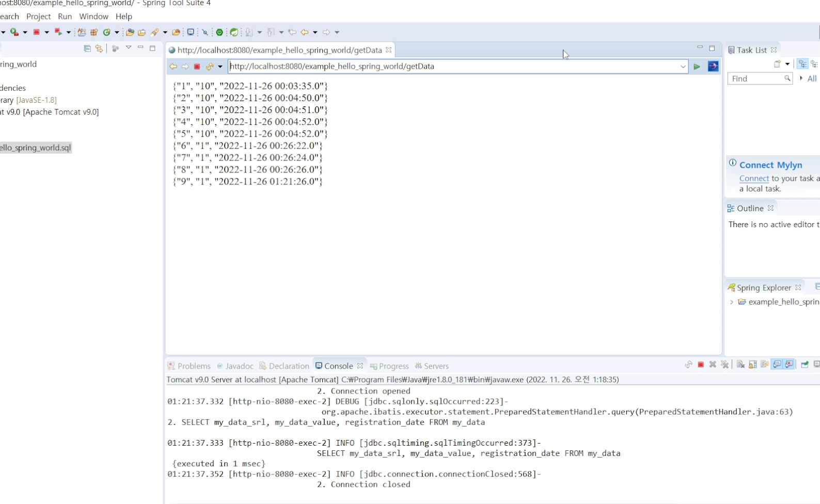Switch to the Servers tab
820x504 pixels.
pyautogui.click(x=432, y=366)
